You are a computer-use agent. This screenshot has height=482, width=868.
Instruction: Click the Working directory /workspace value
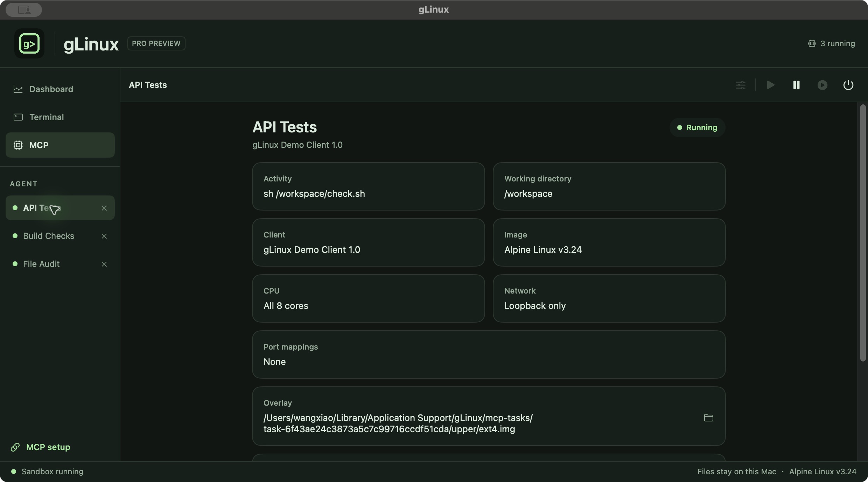coord(528,194)
